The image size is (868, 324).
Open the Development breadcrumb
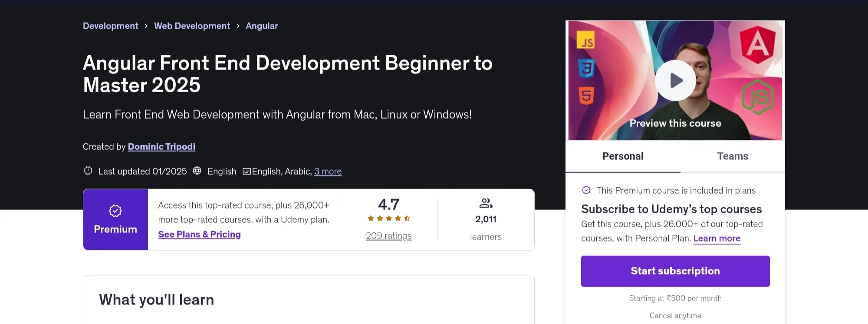point(111,26)
